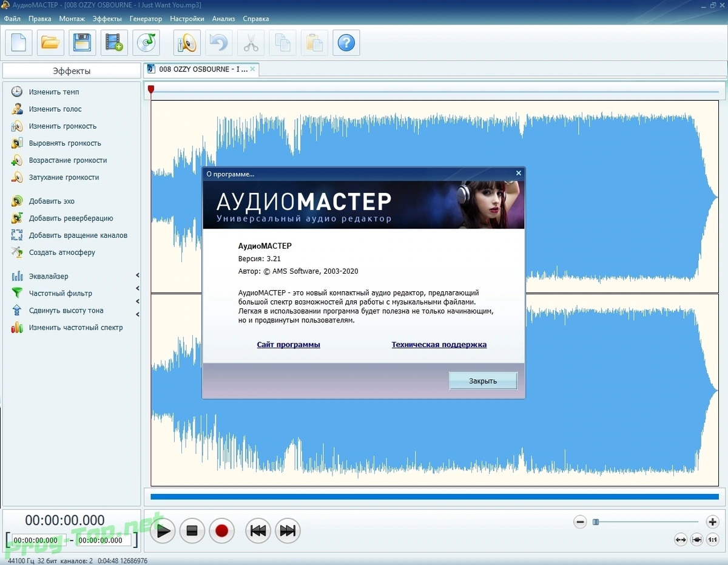Click the horizontal scrollbar under the waveform
Image resolution: width=728 pixels, height=565 pixels.
(434, 496)
